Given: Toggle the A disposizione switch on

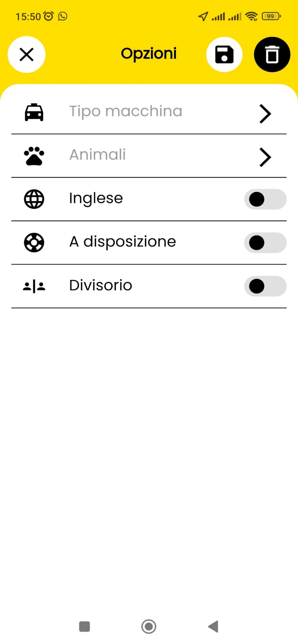Looking at the screenshot, I should (265, 243).
